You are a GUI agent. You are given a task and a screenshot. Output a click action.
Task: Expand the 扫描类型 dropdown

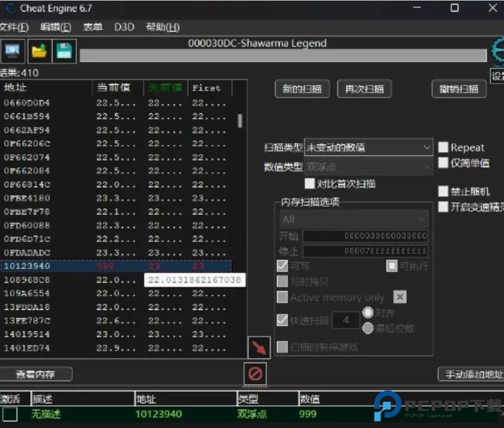(368, 148)
